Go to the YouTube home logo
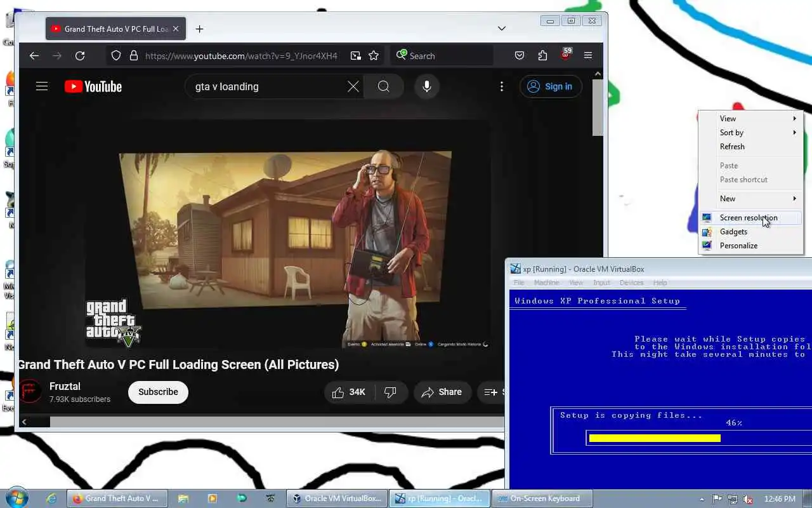The image size is (812, 508). 93,86
